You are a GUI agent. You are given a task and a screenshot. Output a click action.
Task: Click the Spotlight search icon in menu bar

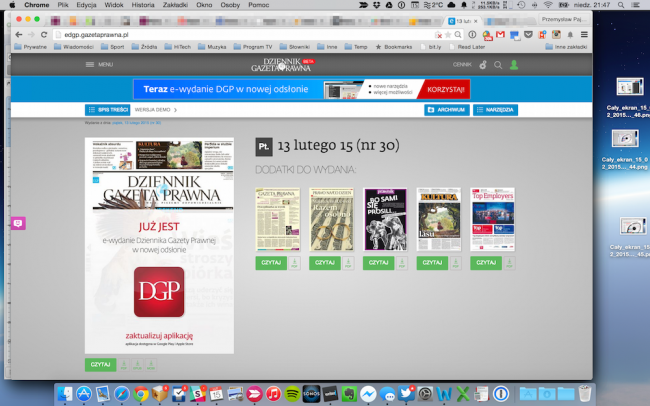tap(621, 5)
